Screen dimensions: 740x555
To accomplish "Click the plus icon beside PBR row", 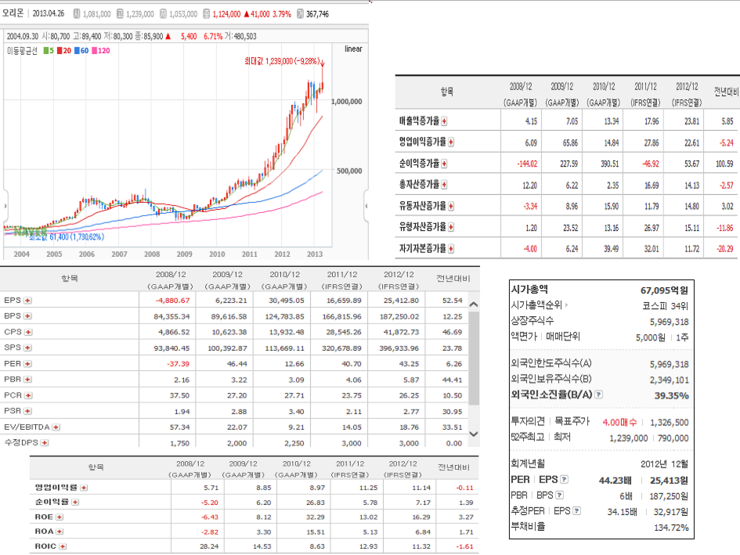I will point(28,379).
